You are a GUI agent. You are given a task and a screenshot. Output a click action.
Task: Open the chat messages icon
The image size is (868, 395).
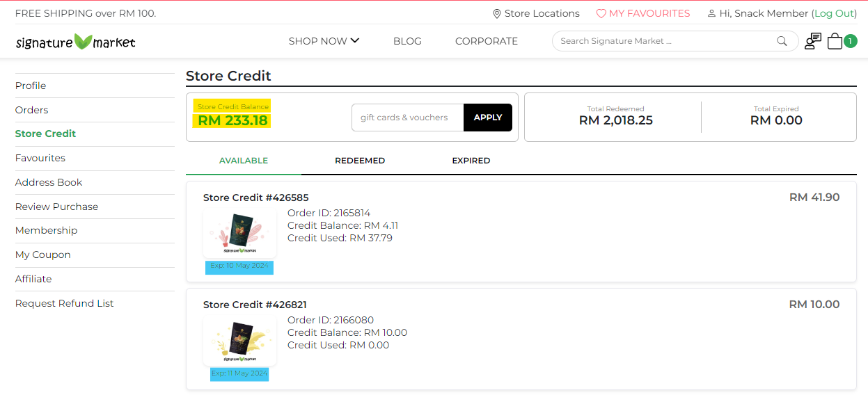812,41
